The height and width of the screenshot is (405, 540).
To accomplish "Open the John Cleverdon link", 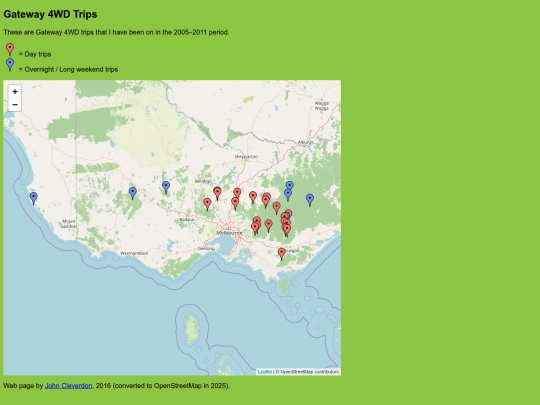I will click(69, 386).
